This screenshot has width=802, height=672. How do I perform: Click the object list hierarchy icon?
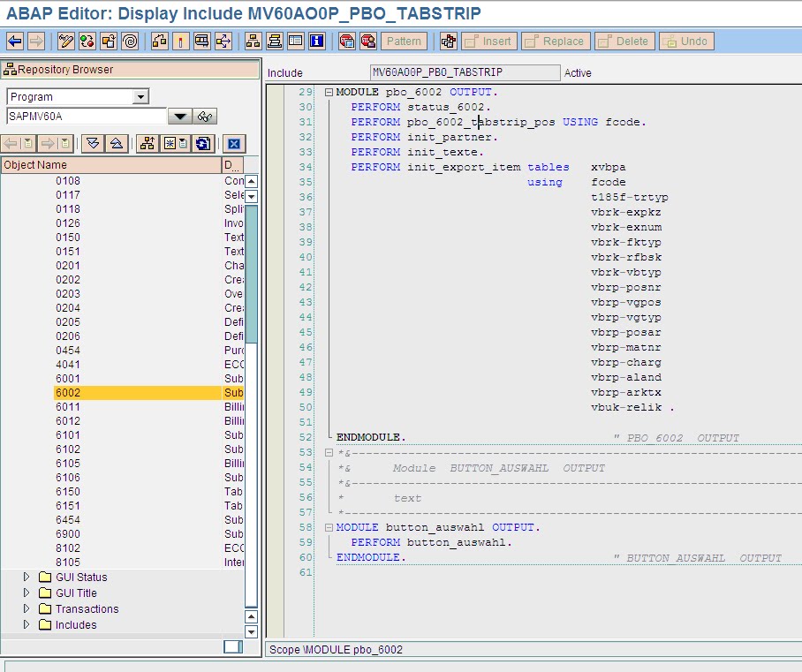coord(148,143)
